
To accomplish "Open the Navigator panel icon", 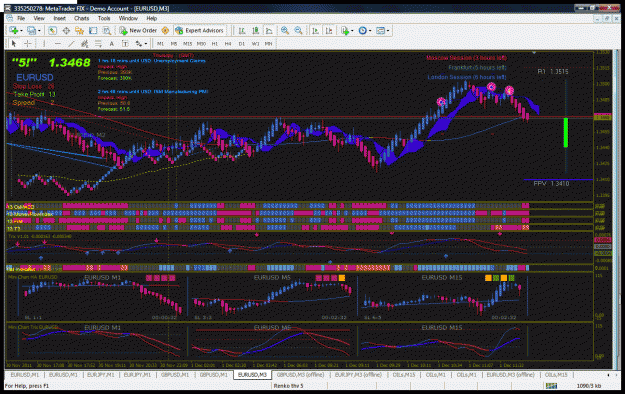I will [79, 31].
